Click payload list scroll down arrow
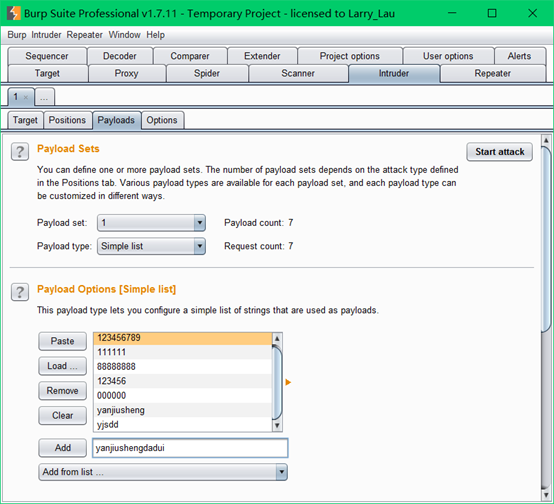554x504 pixels. click(x=277, y=426)
